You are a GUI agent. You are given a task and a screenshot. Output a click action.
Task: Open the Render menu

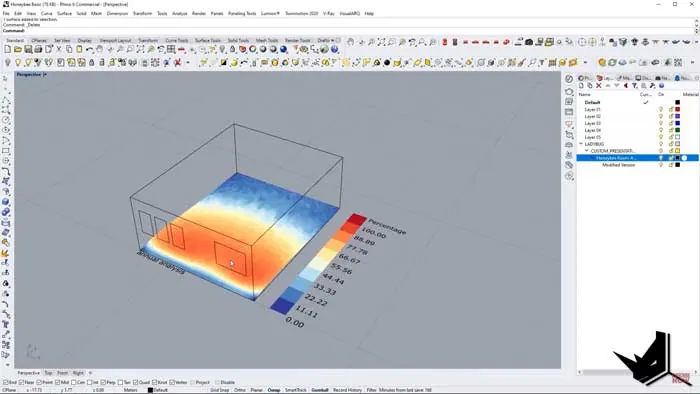point(199,13)
